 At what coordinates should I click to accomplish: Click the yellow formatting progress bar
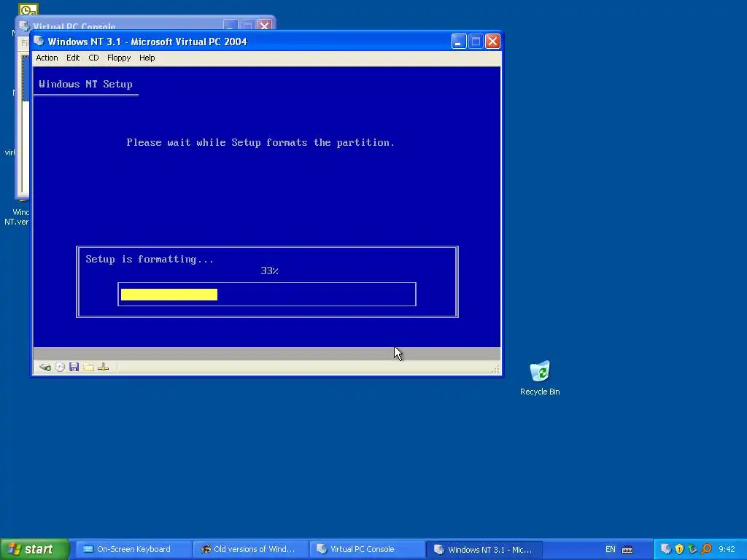[x=169, y=295]
